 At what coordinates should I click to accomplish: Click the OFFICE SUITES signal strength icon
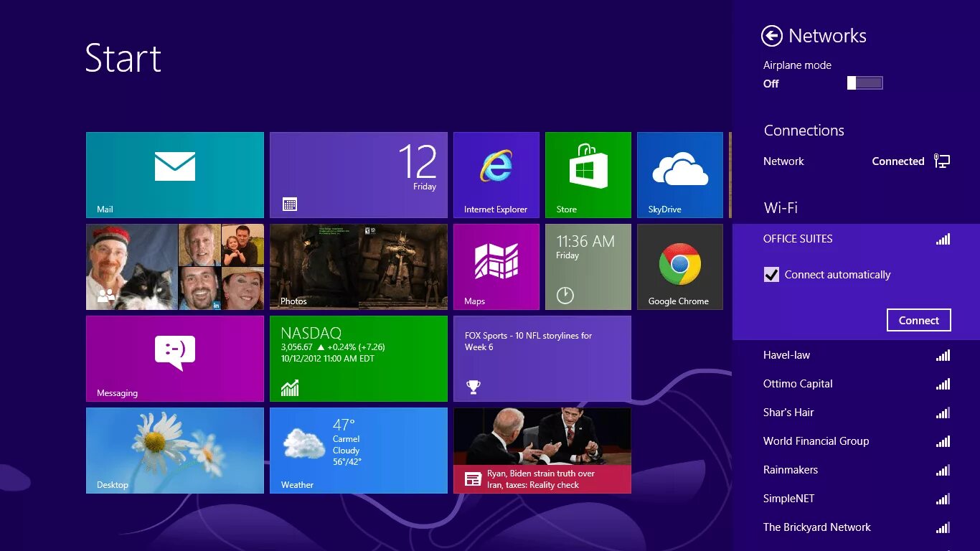pyautogui.click(x=943, y=240)
